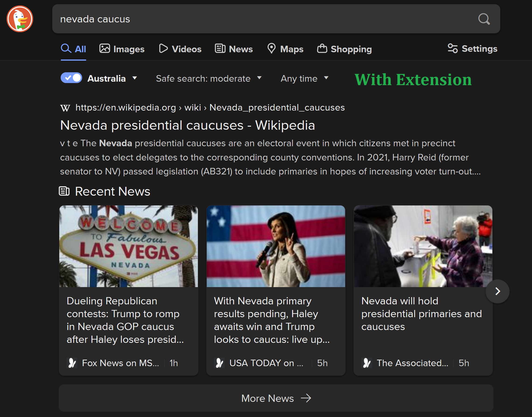The width and height of the screenshot is (532, 417).
Task: Advance news carousel with the right chevron
Action: (x=497, y=291)
